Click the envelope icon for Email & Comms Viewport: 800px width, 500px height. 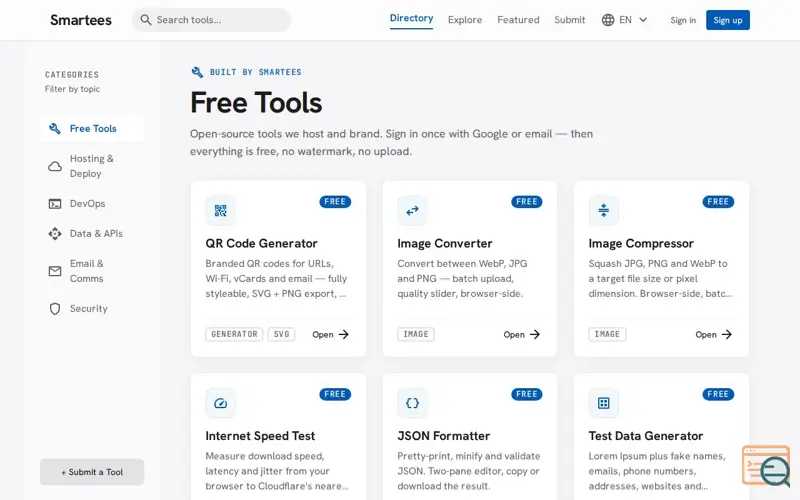pyautogui.click(x=55, y=271)
